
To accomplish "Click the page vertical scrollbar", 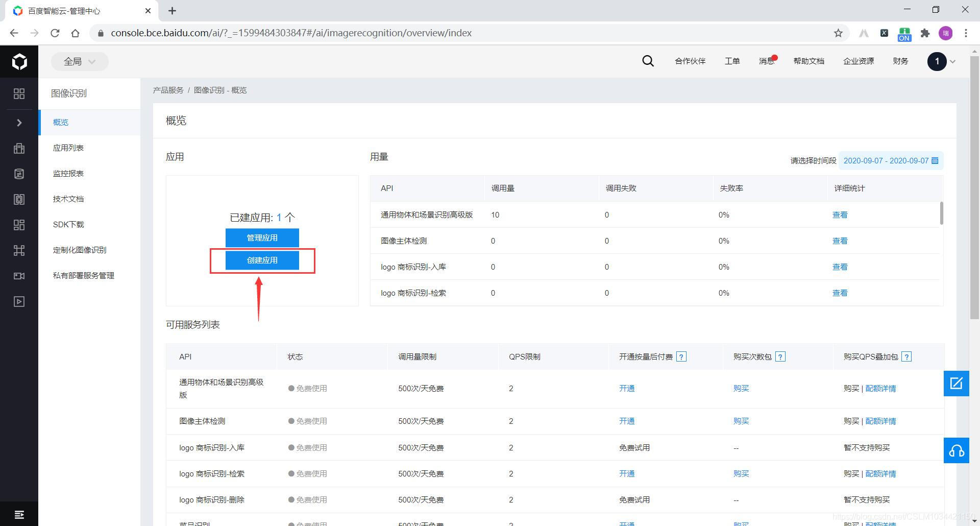I will coord(974,187).
